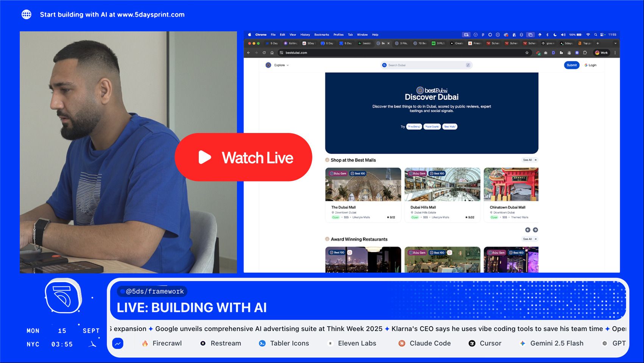Select the Fine Dining suggestion chip
Image resolution: width=644 pixels, height=363 pixels.
coord(414,127)
